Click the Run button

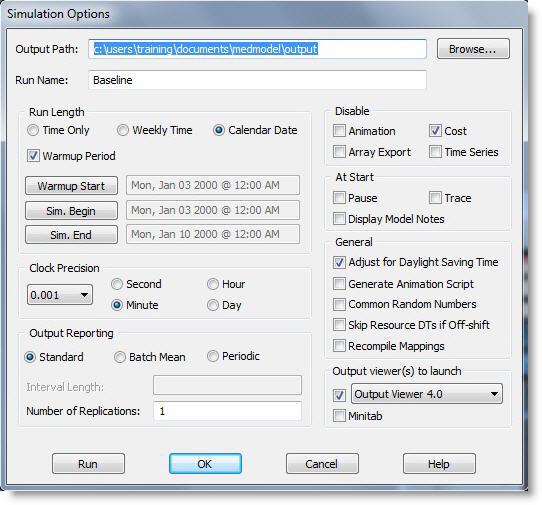tap(88, 464)
